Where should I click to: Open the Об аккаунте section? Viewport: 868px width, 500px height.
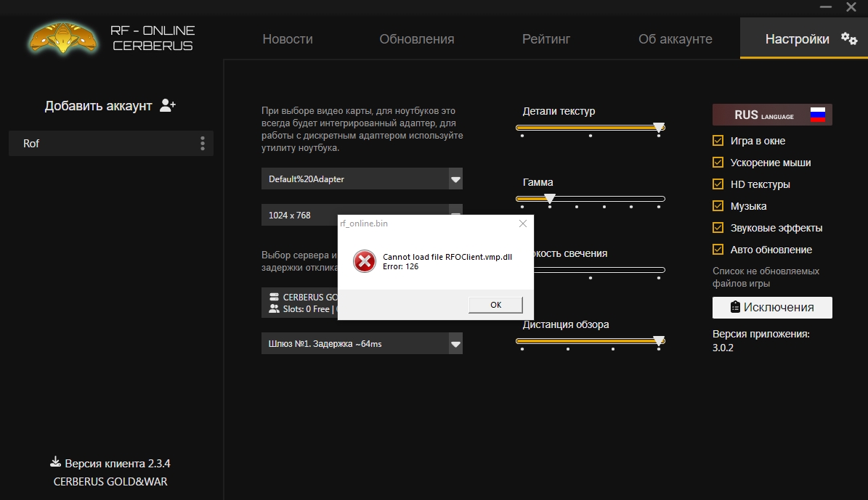tap(675, 38)
